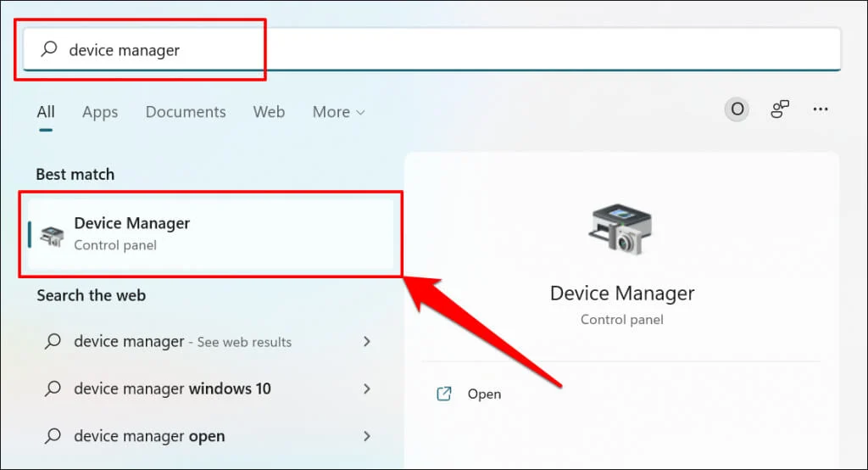Click the search box containing 'device manager'

[x=431, y=49]
